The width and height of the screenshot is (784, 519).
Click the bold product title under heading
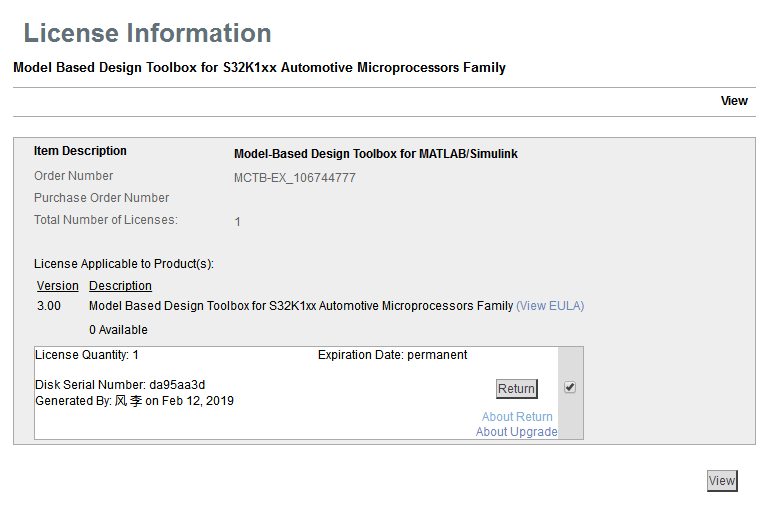(x=260, y=68)
